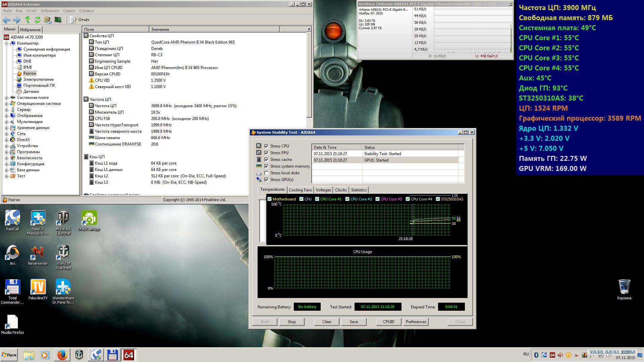Expand the Хранение данных tree node
Screen dimensions: 644x362
[6, 128]
